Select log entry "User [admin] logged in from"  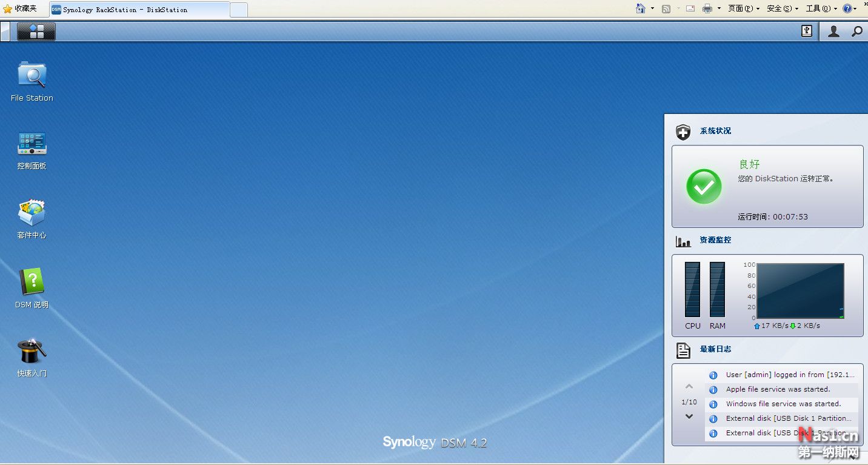pos(782,375)
